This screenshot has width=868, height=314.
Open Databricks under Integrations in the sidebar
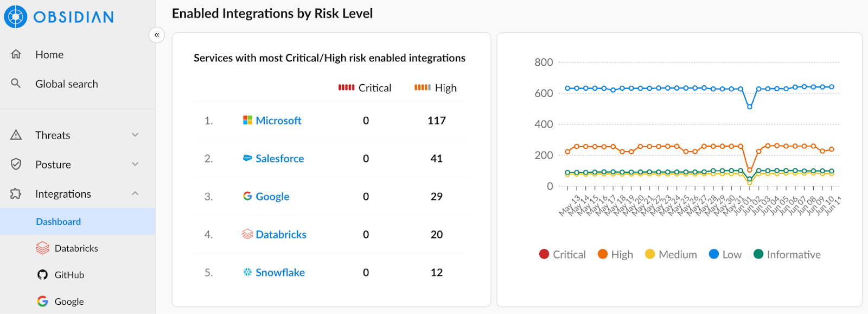(78, 248)
